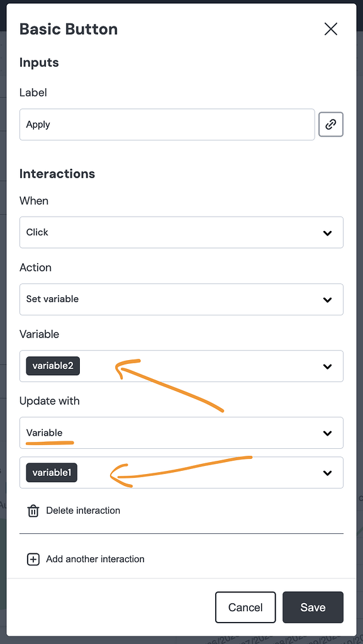Click the trash icon next to Delete interaction
This screenshot has width=363, height=644.
[33, 511]
